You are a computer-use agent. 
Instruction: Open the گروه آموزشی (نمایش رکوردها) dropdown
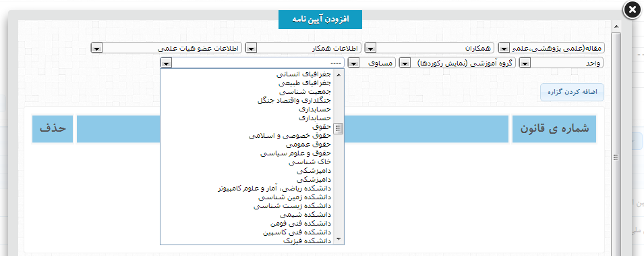[x=457, y=63]
